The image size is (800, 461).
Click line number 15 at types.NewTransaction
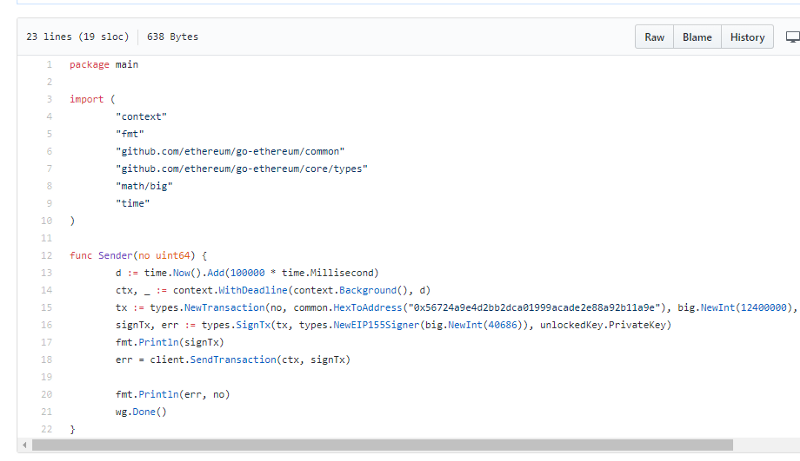coord(46,308)
